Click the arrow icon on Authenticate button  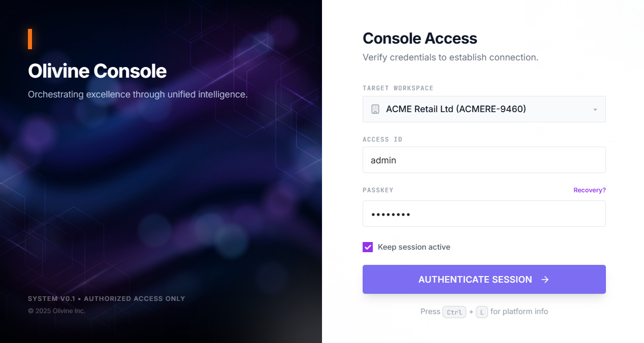tap(545, 280)
